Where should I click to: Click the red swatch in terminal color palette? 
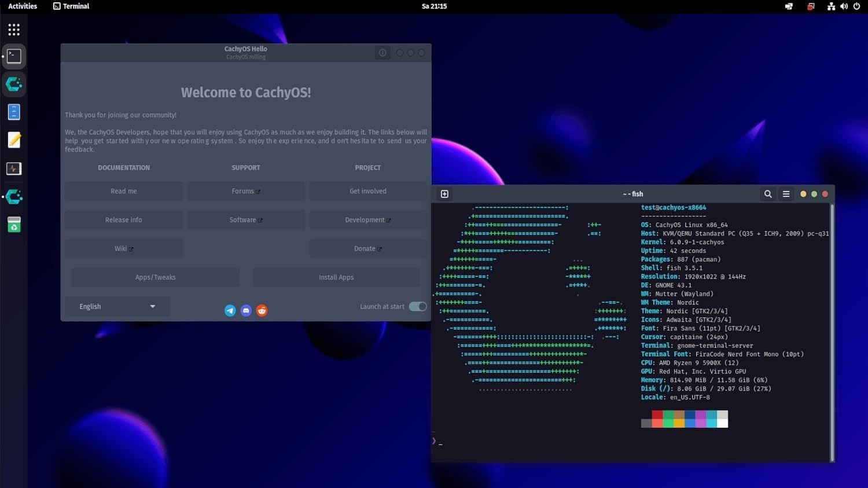tap(657, 414)
